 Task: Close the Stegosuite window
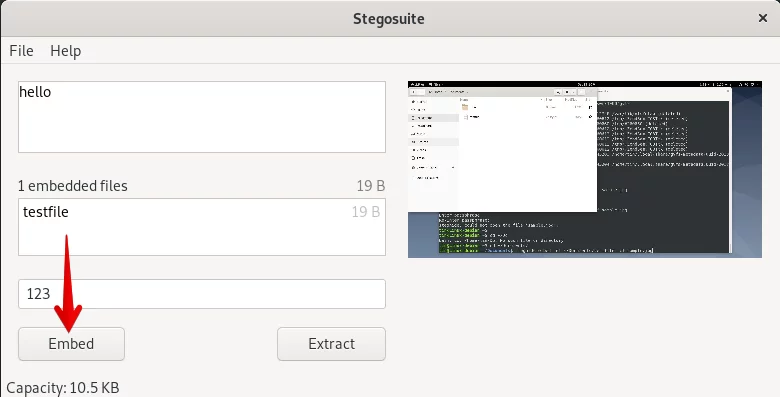[x=763, y=18]
